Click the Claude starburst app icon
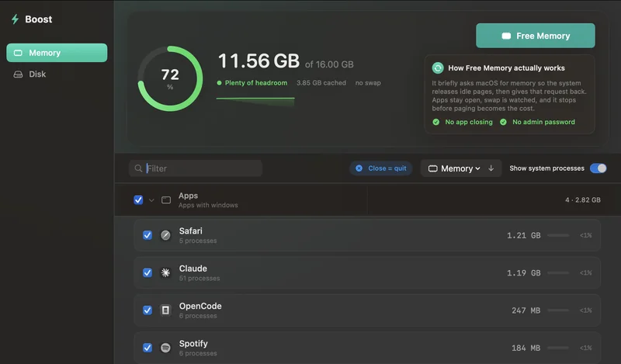The height and width of the screenshot is (364, 621). click(x=165, y=273)
